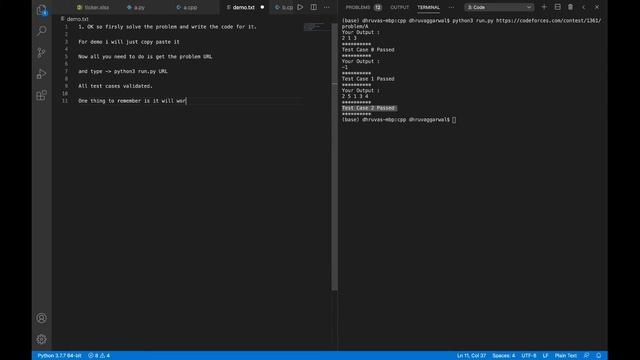Viewport: 640px width, 360px height.
Task: Click 'Ln 11, Col 37' cursor position
Action: [x=471, y=356]
